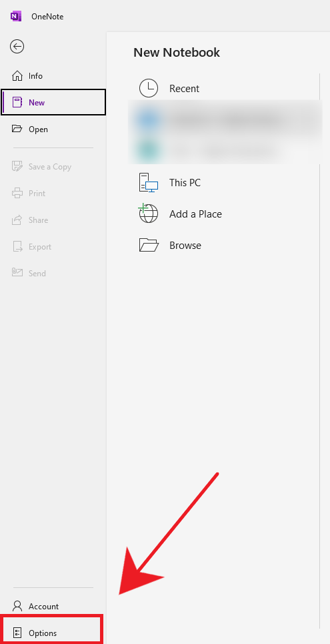The height and width of the screenshot is (644, 330).
Task: Select Save a Copy
Action: (53, 167)
